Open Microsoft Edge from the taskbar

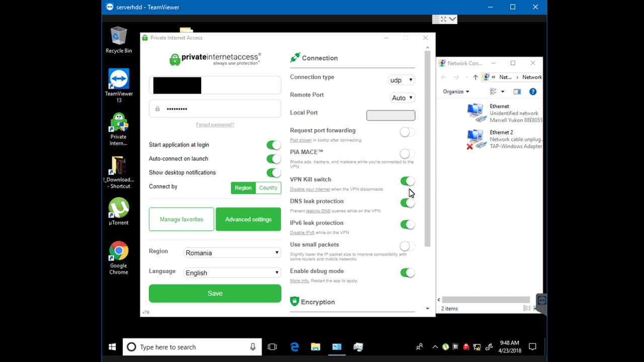tap(294, 347)
